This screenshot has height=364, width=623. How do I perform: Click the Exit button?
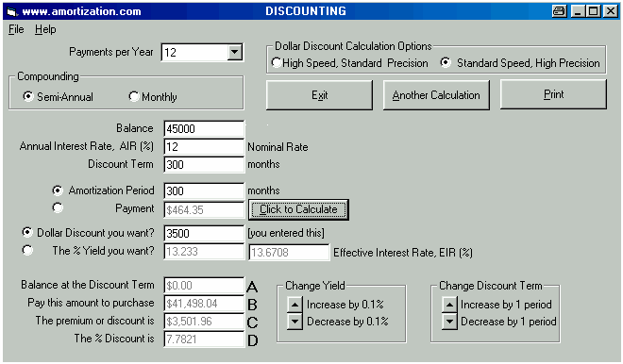tap(319, 95)
